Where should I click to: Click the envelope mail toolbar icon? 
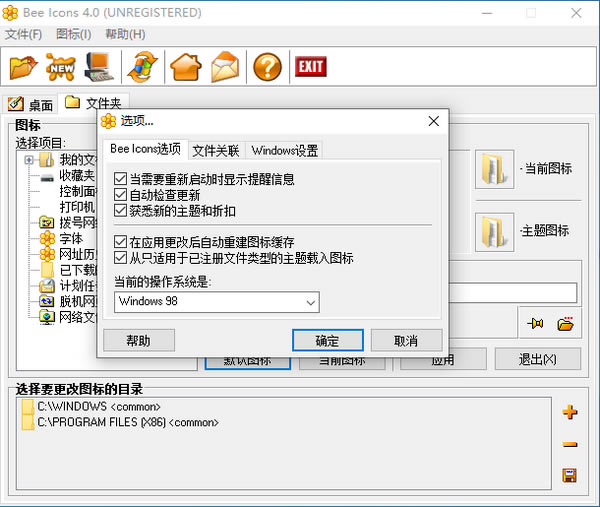point(225,67)
